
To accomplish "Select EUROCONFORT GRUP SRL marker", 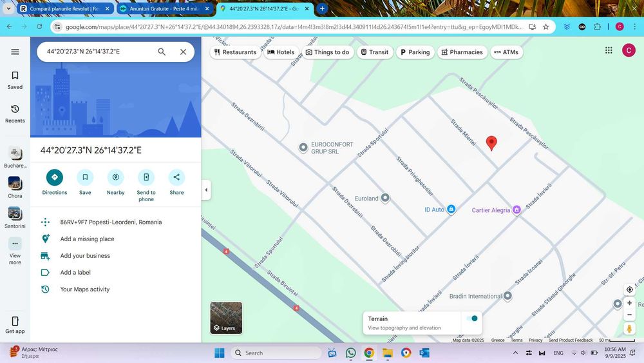I will click(303, 148).
